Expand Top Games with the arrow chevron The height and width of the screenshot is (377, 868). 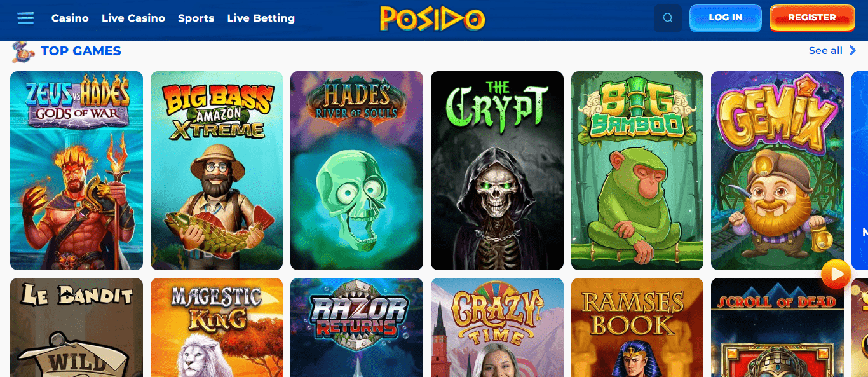click(x=853, y=50)
